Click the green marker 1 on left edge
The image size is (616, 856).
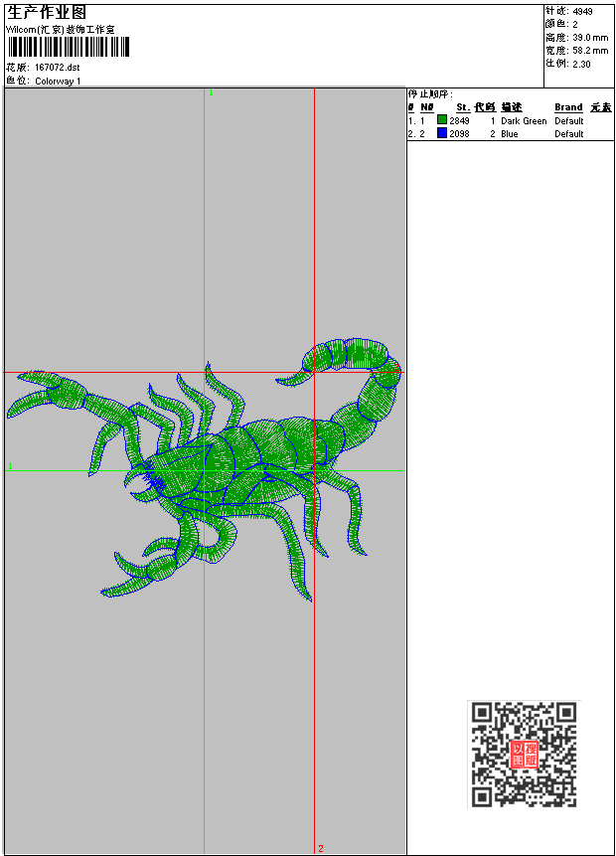(x=10, y=465)
